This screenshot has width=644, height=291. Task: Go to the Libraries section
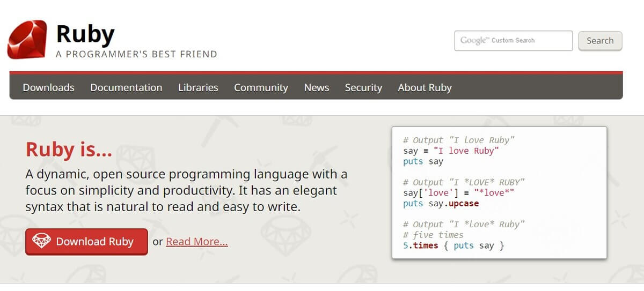tap(198, 87)
